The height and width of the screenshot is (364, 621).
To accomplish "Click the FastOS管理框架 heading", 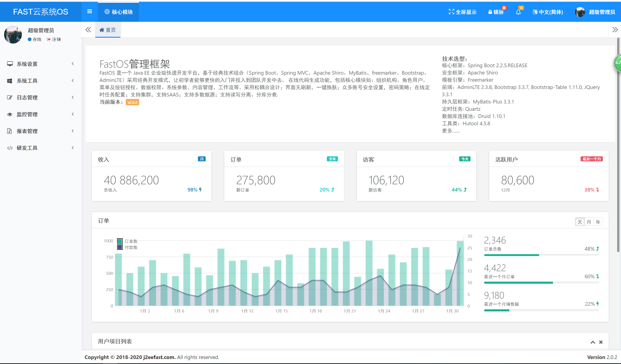I will pyautogui.click(x=135, y=64).
